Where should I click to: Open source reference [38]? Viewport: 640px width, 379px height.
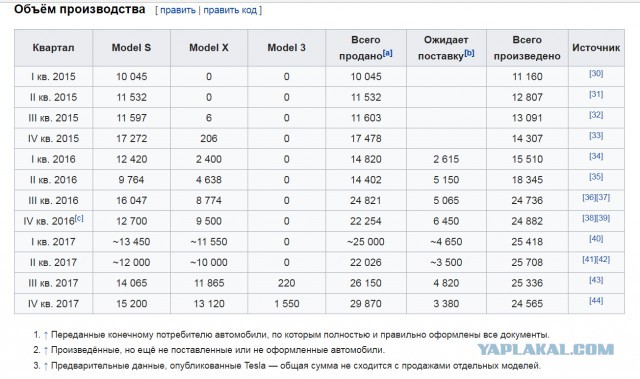click(589, 218)
